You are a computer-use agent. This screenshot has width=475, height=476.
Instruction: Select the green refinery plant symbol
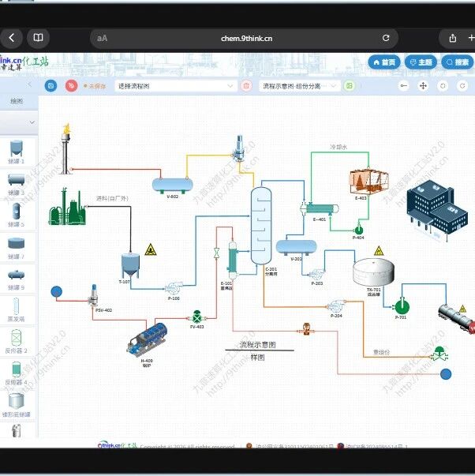(67, 207)
